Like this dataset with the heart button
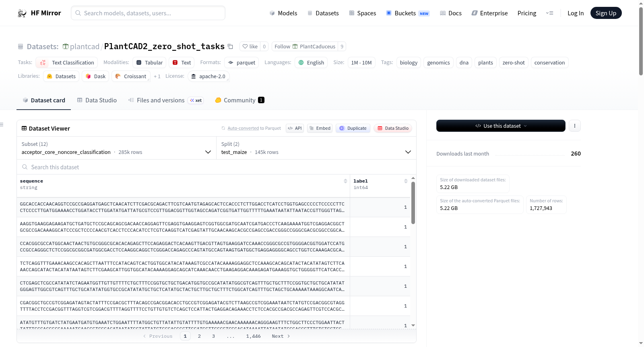 (250, 46)
